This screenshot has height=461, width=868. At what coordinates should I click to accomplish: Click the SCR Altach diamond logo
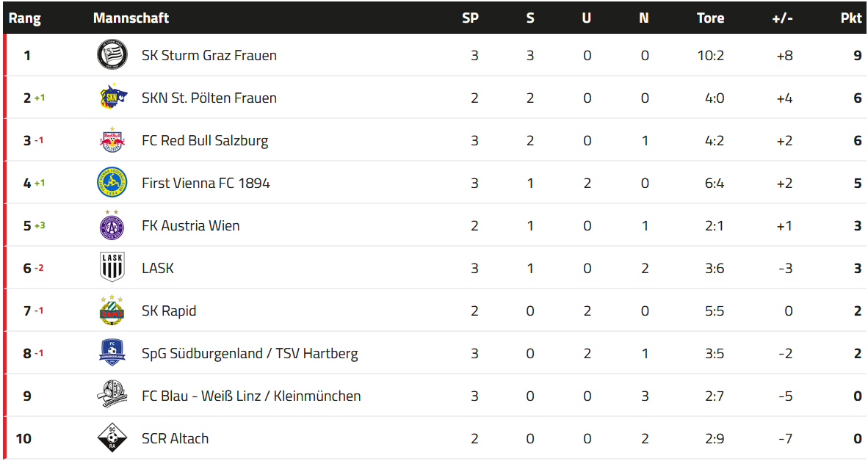112,438
